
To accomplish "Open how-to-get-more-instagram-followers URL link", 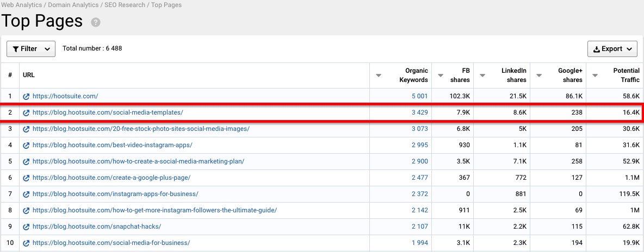I will coord(155,210).
